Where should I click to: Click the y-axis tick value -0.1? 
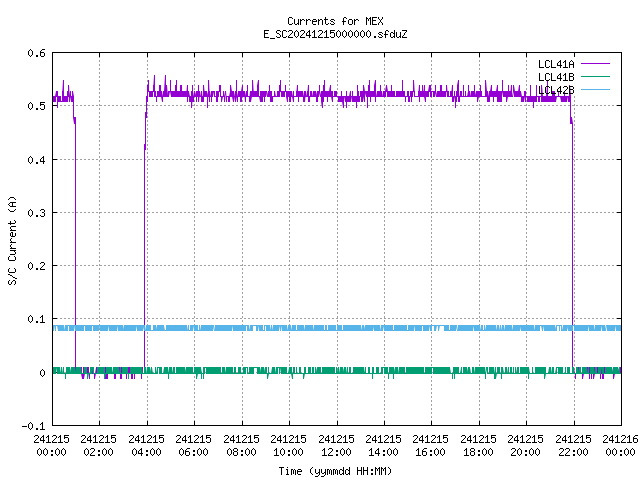tap(33, 426)
